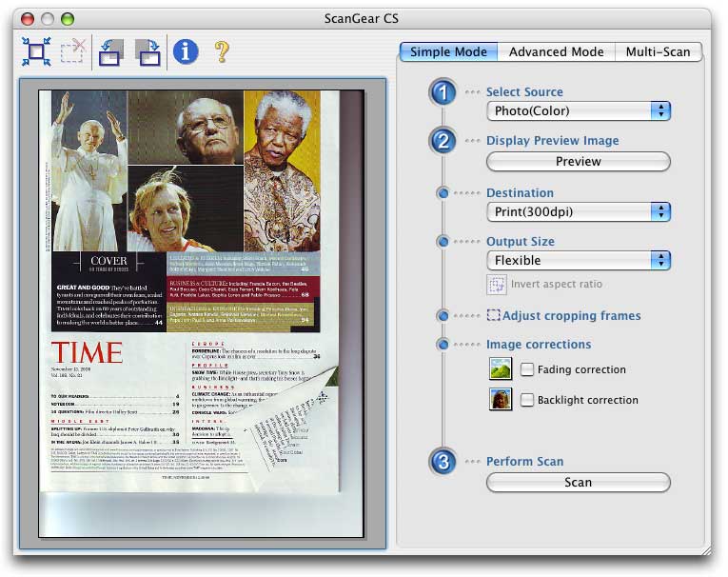This screenshot has width=728, height=577.
Task: Rotate the preview image left
Action: (x=110, y=51)
